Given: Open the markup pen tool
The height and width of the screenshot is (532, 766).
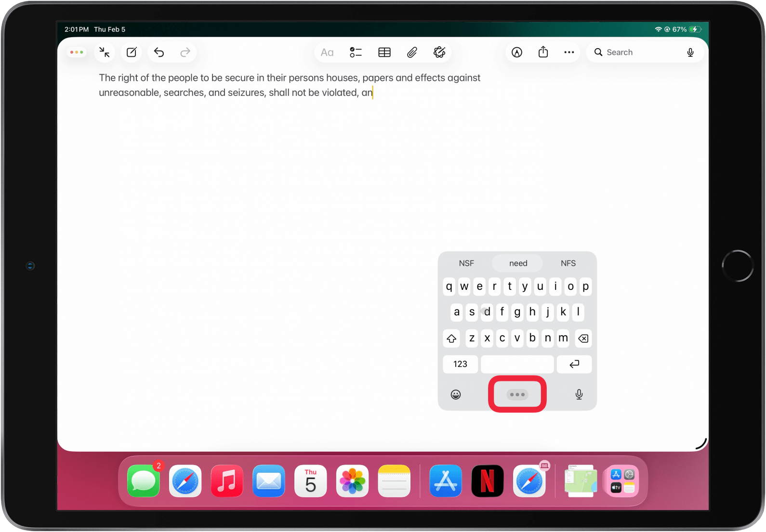Looking at the screenshot, I should 517,52.
